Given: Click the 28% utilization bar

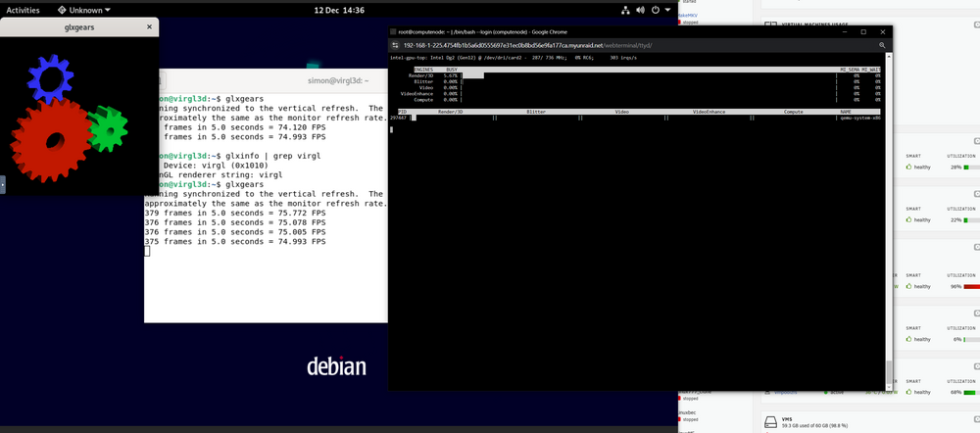Looking at the screenshot, I should click(972, 168).
